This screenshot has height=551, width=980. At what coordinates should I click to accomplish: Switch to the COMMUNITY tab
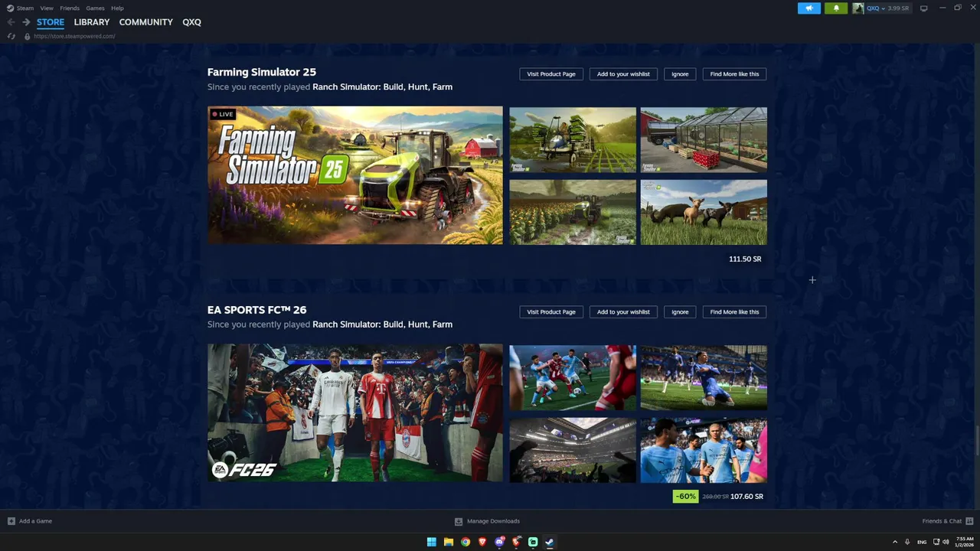[x=145, y=22]
